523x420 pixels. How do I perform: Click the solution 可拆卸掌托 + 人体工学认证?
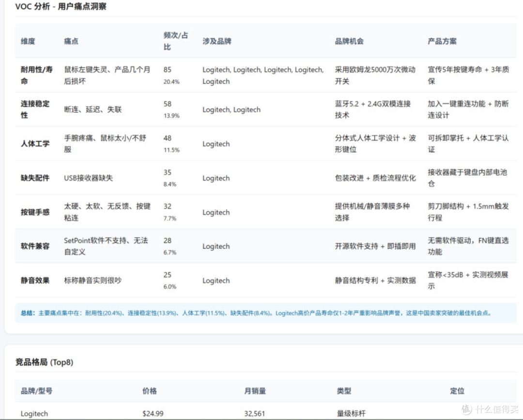tap(468, 144)
